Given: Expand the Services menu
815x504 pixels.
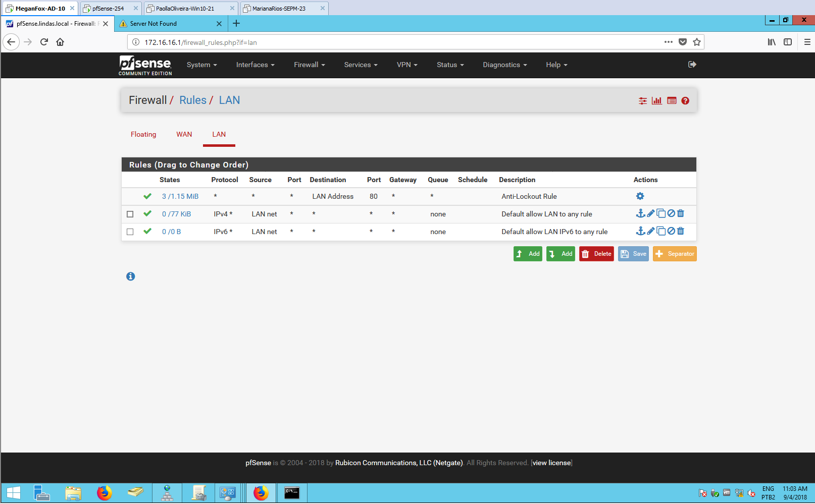Looking at the screenshot, I should [x=361, y=65].
